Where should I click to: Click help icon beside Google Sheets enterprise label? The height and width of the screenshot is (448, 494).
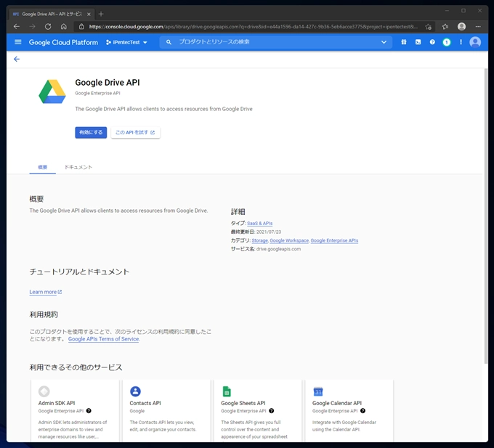272,411
